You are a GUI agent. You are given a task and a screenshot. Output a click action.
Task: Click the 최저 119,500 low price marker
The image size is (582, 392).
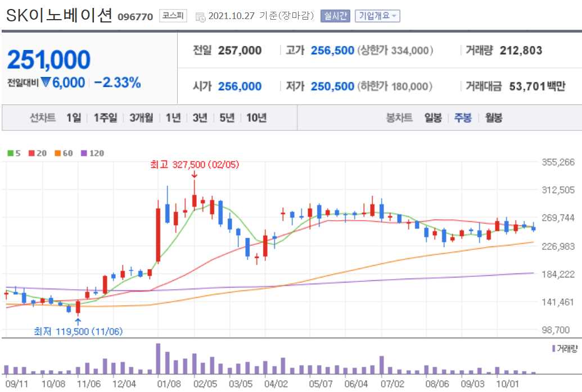pyautogui.click(x=79, y=331)
